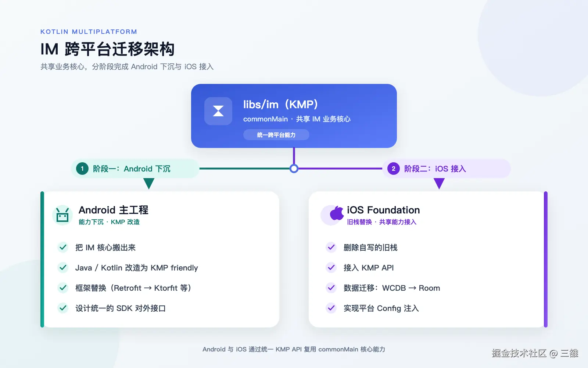Click the text 设计统一的 SDK 对外接口
588x368 pixels.
point(121,308)
